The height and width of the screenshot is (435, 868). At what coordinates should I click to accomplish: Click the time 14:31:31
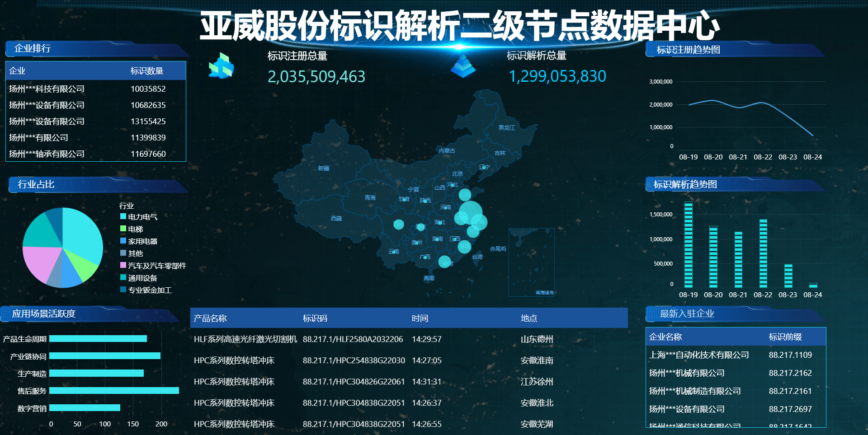click(426, 382)
